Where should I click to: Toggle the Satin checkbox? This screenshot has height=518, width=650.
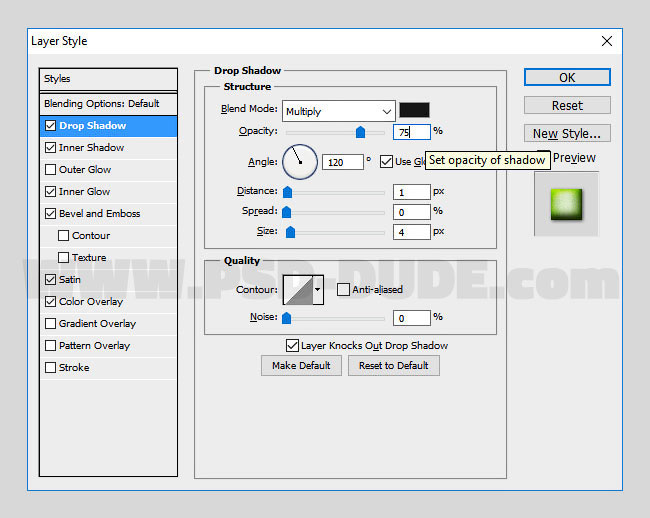click(51, 279)
